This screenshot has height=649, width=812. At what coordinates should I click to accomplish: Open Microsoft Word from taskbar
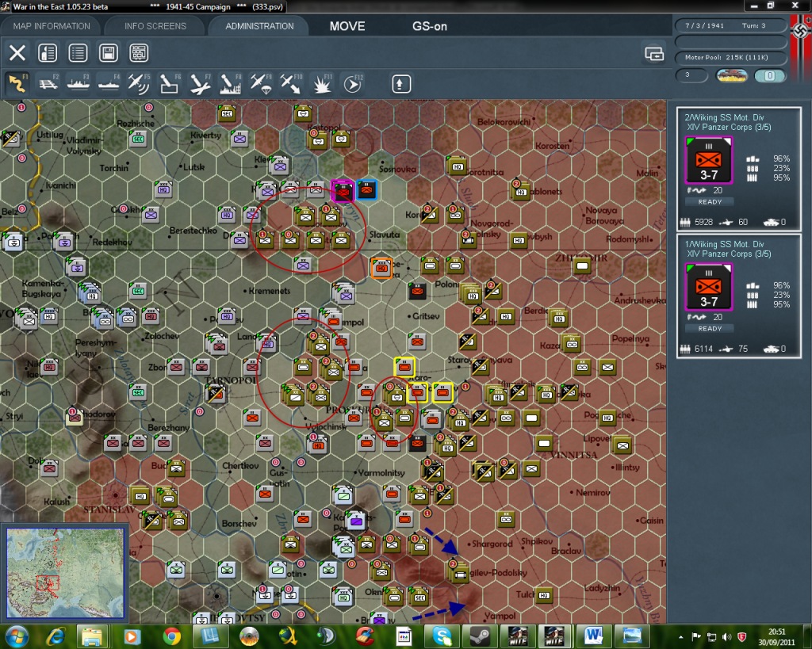pos(593,636)
